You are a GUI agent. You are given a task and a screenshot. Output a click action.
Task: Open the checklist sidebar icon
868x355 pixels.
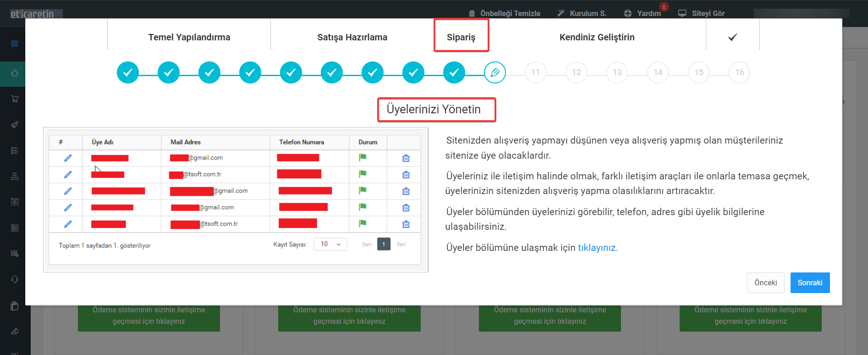tap(15, 150)
